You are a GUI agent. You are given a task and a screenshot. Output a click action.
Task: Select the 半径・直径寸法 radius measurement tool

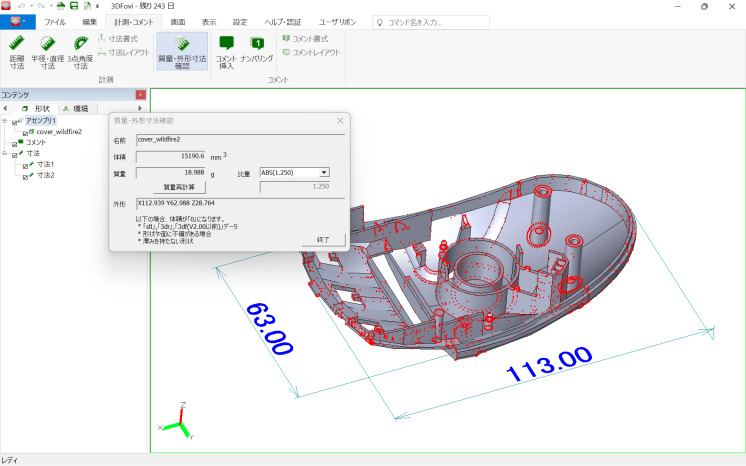48,52
